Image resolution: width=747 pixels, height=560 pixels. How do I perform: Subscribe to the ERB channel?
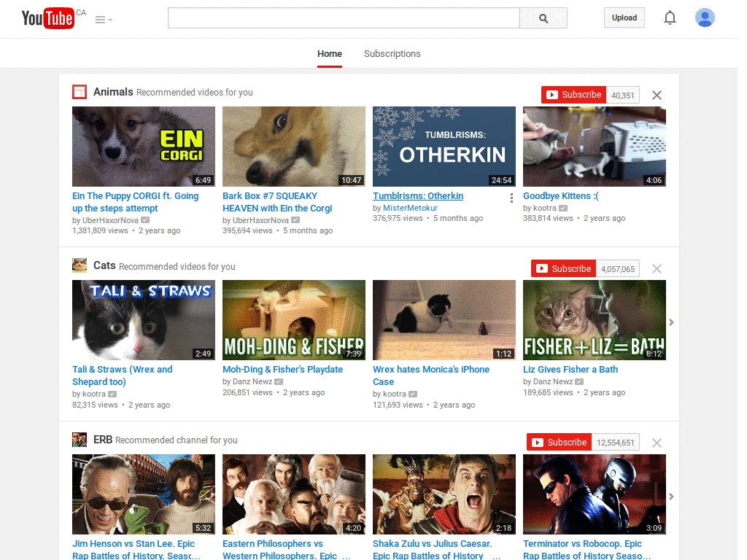click(560, 443)
